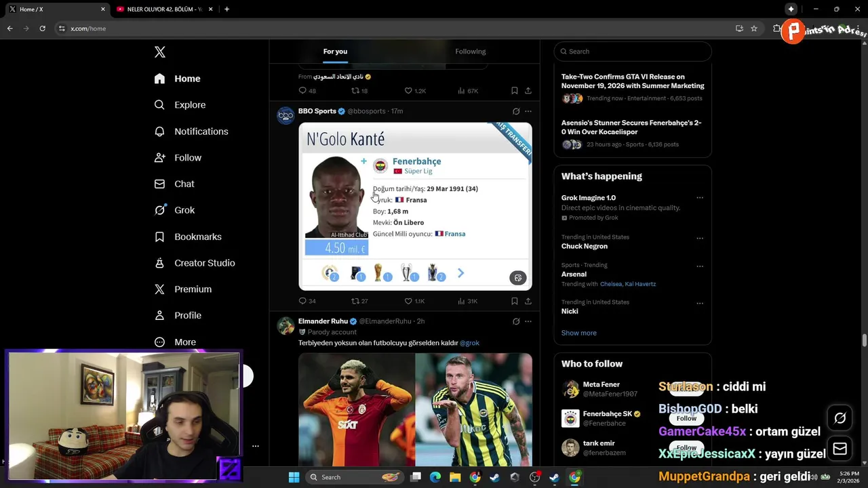The height and width of the screenshot is (488, 868).
Task: Ask Grok about the BBO Sports post
Action: pyautogui.click(x=516, y=111)
